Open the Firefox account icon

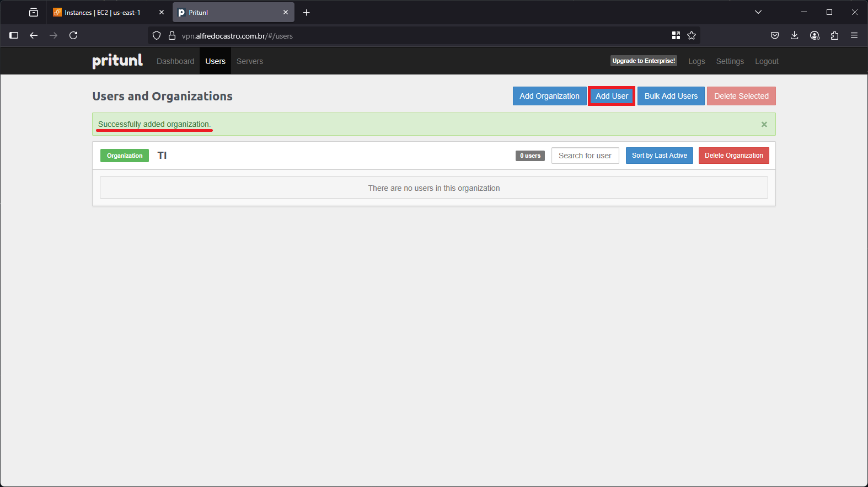[815, 35]
